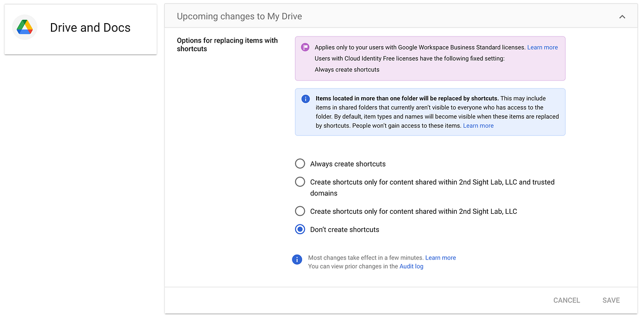Click the Upcoming changes to My Drive header

(239, 16)
